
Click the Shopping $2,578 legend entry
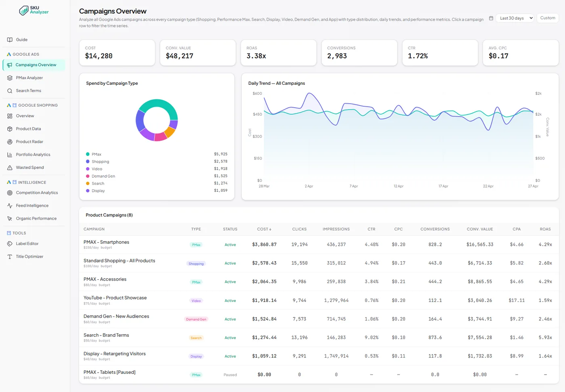(x=157, y=161)
